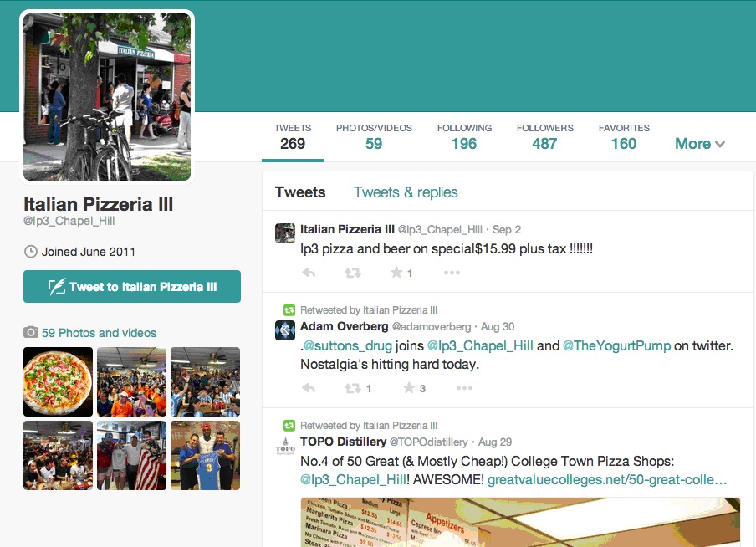Open the pizza photo thumbnail
Image resolution: width=756 pixels, height=547 pixels.
pyautogui.click(x=58, y=381)
